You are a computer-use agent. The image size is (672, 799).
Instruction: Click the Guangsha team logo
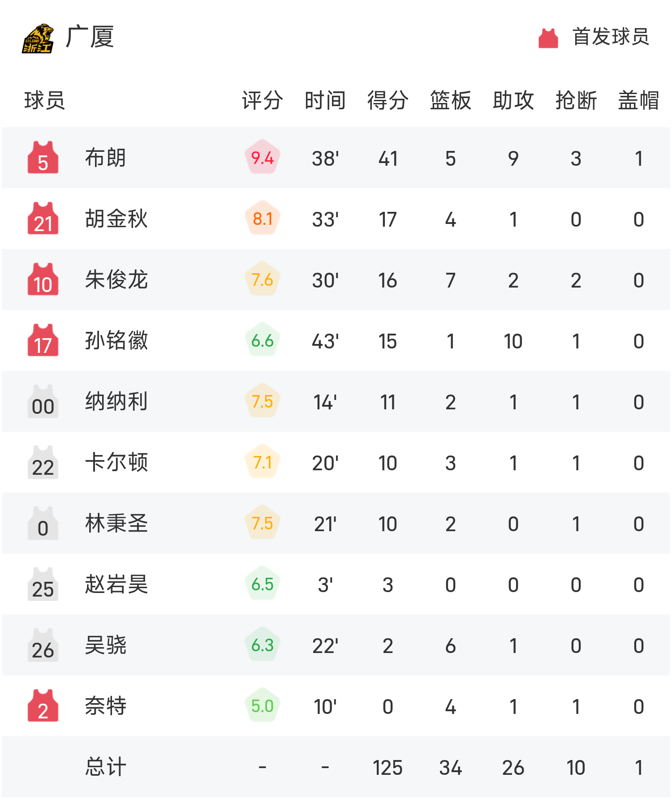38,39
